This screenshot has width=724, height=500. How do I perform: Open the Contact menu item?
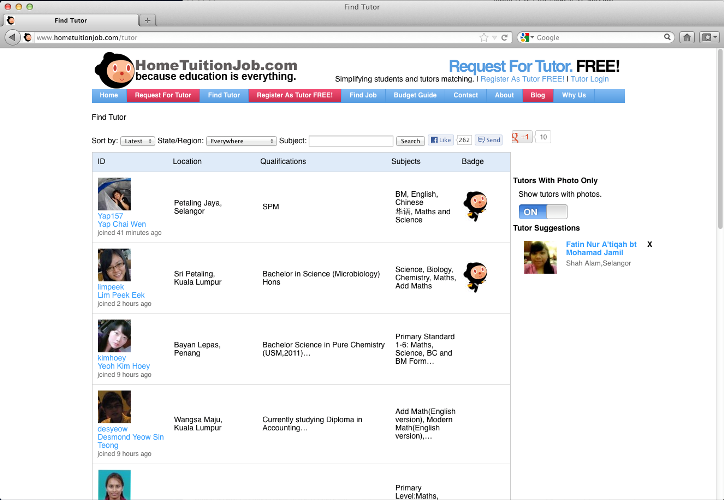[465, 95]
